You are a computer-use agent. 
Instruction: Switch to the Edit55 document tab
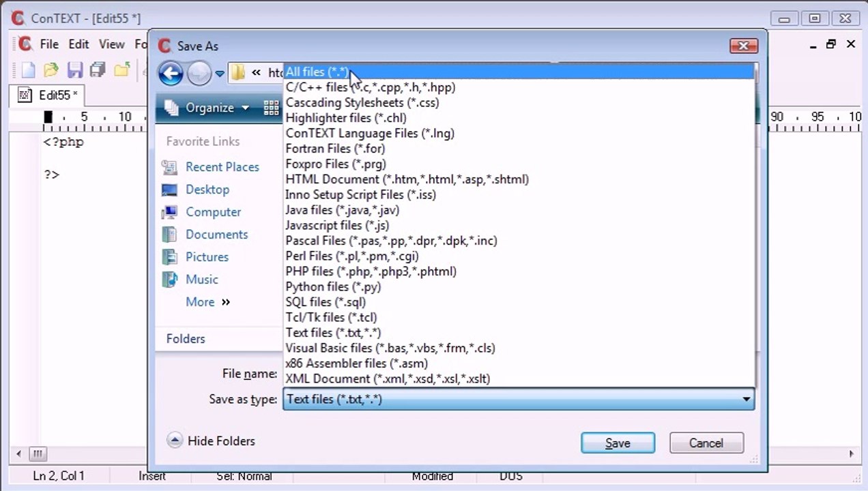(48, 95)
